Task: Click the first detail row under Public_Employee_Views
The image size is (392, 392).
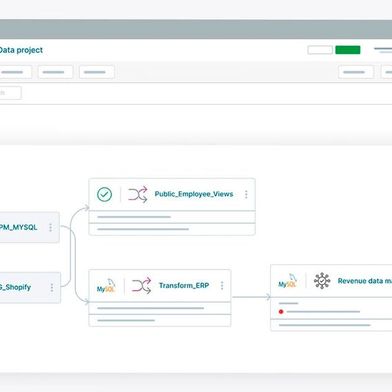Action: (172, 217)
